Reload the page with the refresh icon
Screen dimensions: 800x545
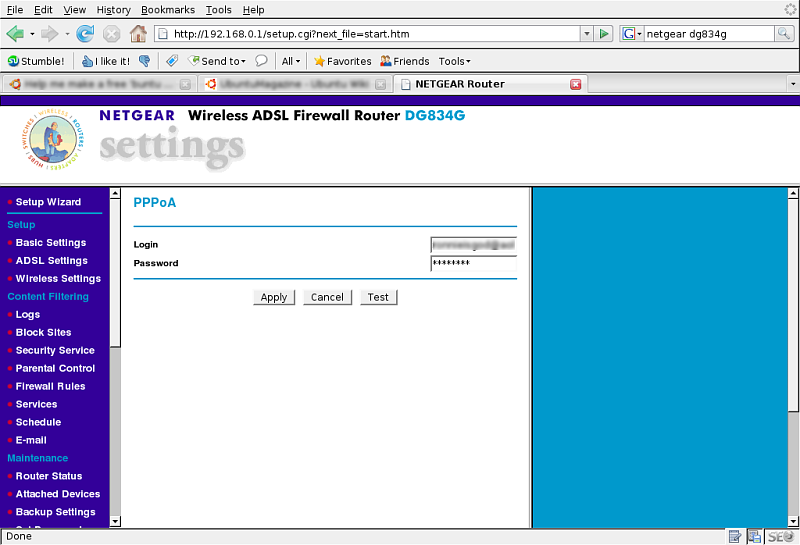[85, 34]
